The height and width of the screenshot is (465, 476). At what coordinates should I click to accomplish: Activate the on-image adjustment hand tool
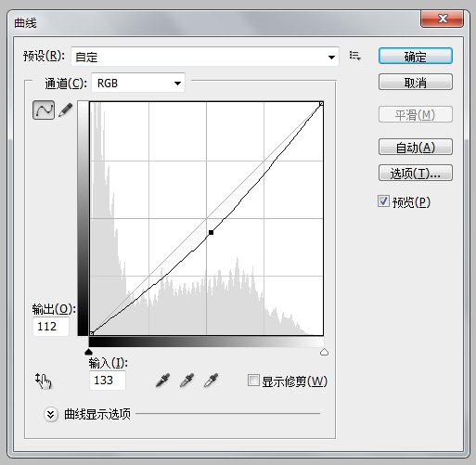(44, 381)
